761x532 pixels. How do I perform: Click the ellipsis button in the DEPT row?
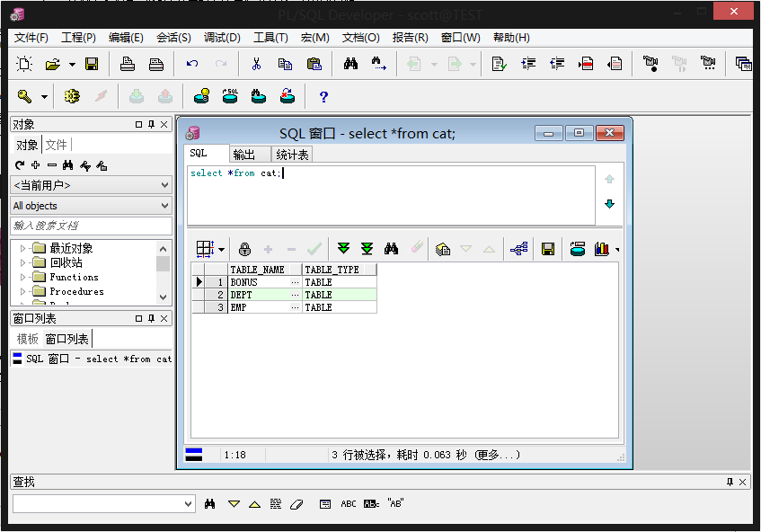295,295
